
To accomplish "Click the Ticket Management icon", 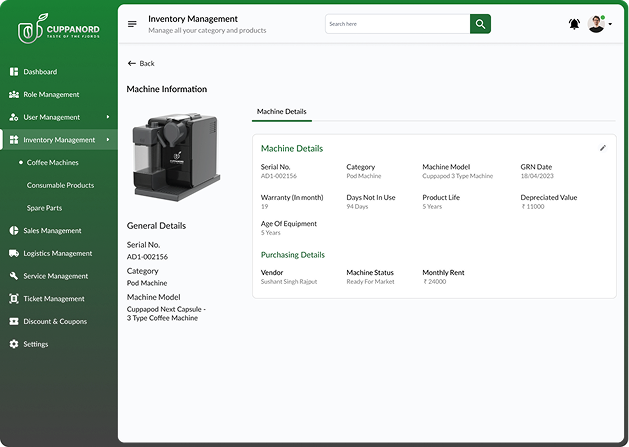I will point(14,299).
